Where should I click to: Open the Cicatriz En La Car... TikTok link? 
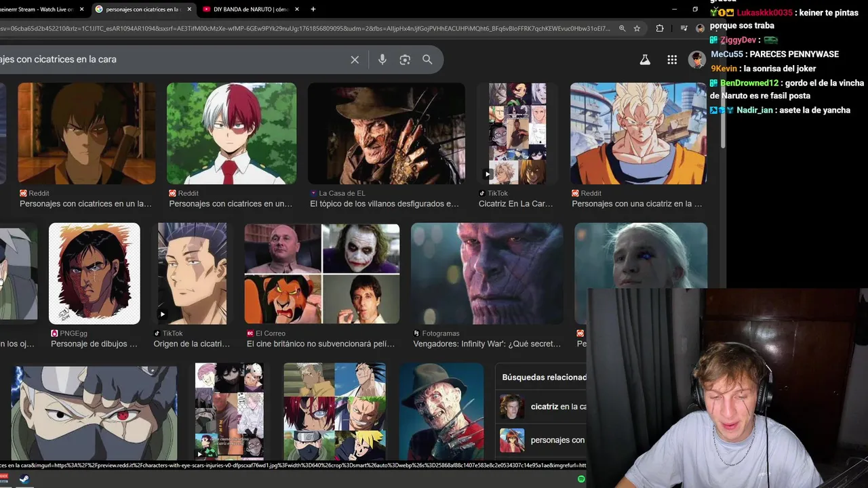516,203
